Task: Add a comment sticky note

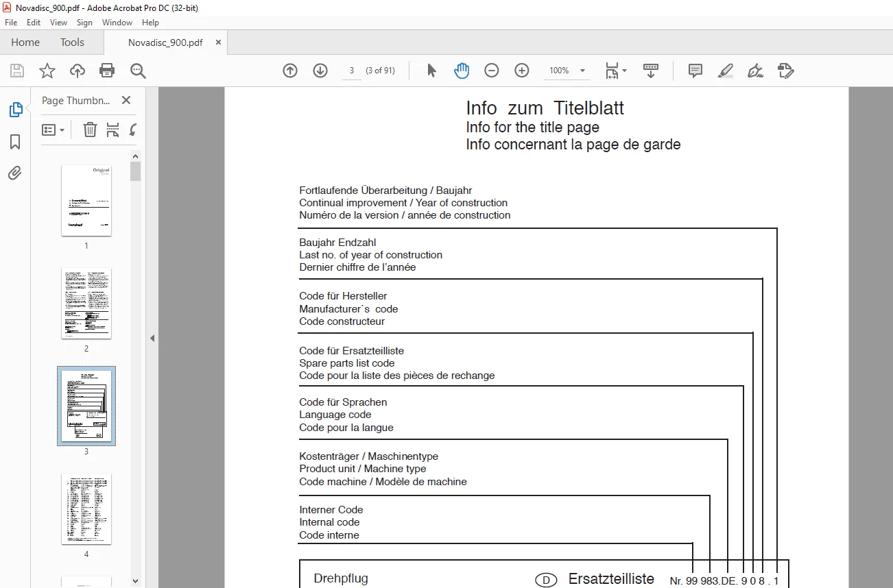Action: [695, 71]
